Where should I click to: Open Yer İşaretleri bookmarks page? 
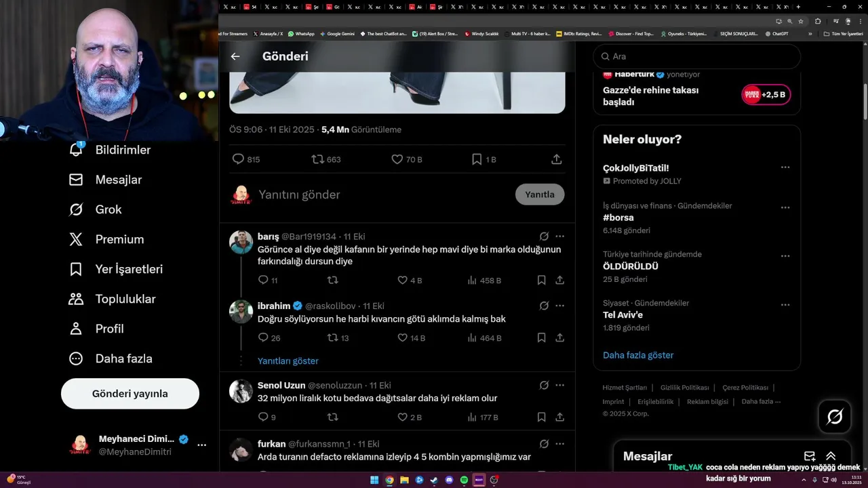pyautogui.click(x=116, y=269)
